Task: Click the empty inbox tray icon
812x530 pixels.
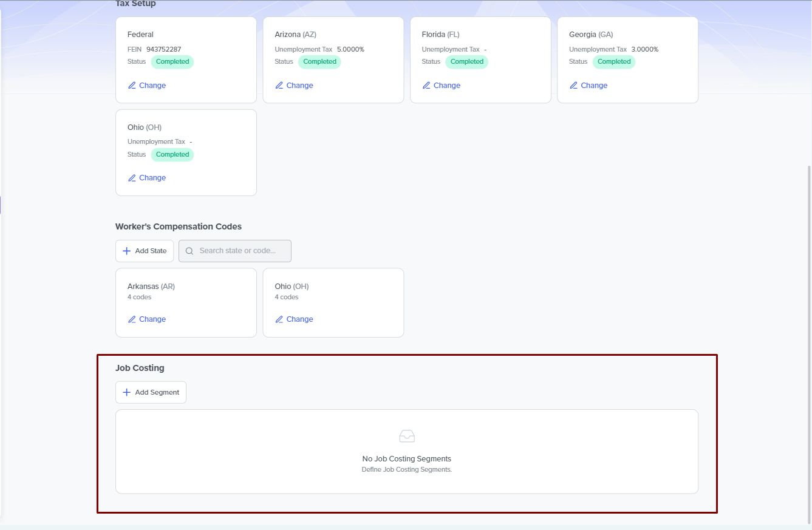Action: (x=407, y=436)
